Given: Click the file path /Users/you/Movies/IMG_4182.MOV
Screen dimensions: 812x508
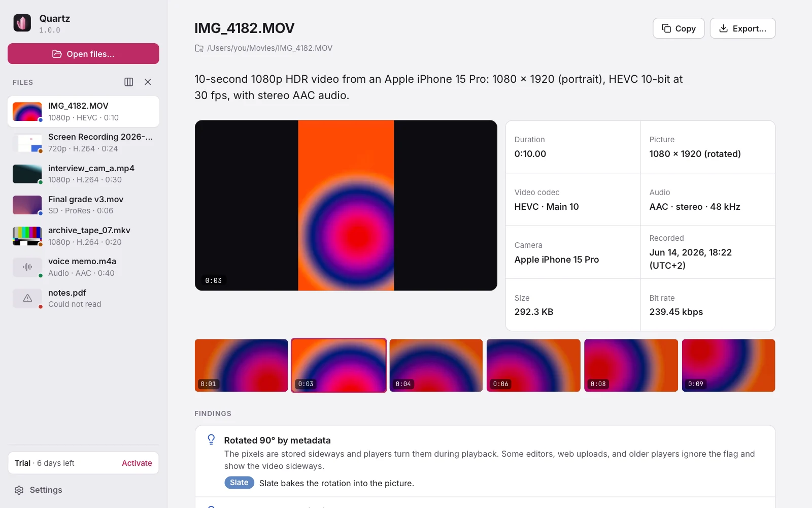Looking at the screenshot, I should [x=269, y=48].
